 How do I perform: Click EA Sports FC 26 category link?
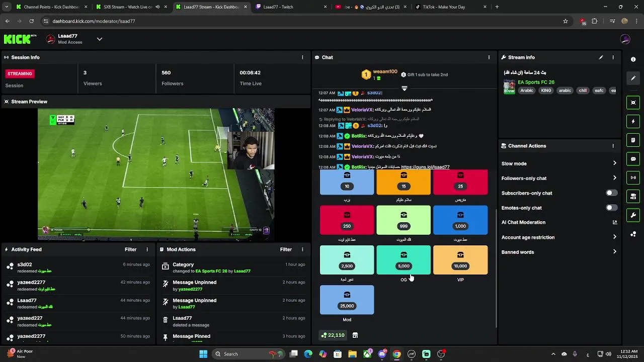(536, 82)
